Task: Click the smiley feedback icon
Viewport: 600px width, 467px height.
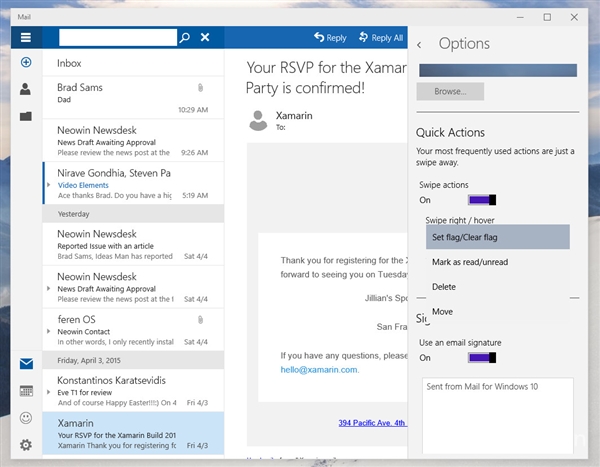Action: point(26,418)
